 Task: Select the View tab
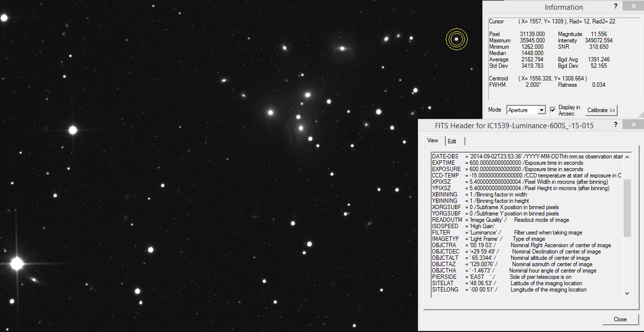click(433, 141)
